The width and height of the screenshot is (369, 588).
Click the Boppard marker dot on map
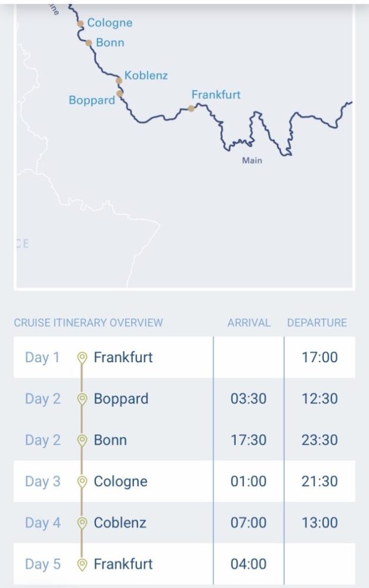coord(120,94)
